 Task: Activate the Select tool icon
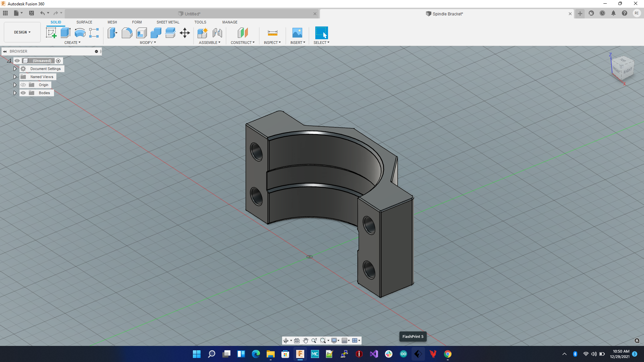click(321, 33)
